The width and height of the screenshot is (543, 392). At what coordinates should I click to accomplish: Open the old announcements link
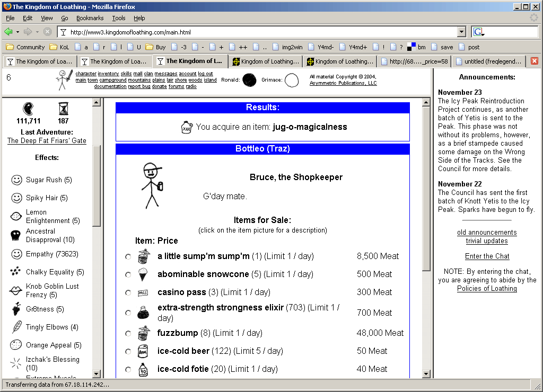coord(487,232)
